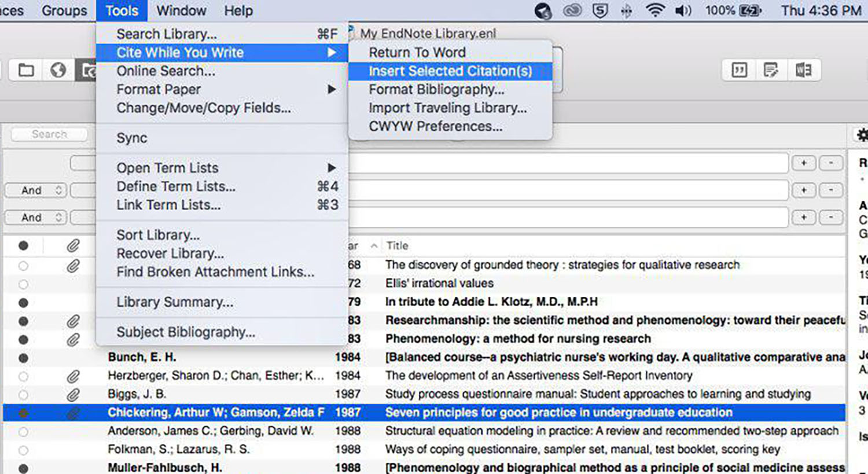Toggle read dot for Addie L. Klotz row
868x474 pixels.
pyautogui.click(x=23, y=303)
